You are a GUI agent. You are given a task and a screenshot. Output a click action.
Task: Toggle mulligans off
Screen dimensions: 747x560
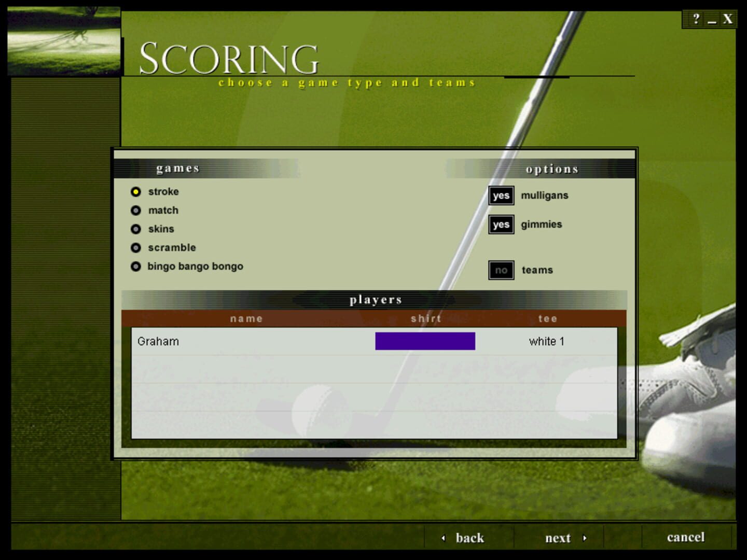pyautogui.click(x=501, y=195)
